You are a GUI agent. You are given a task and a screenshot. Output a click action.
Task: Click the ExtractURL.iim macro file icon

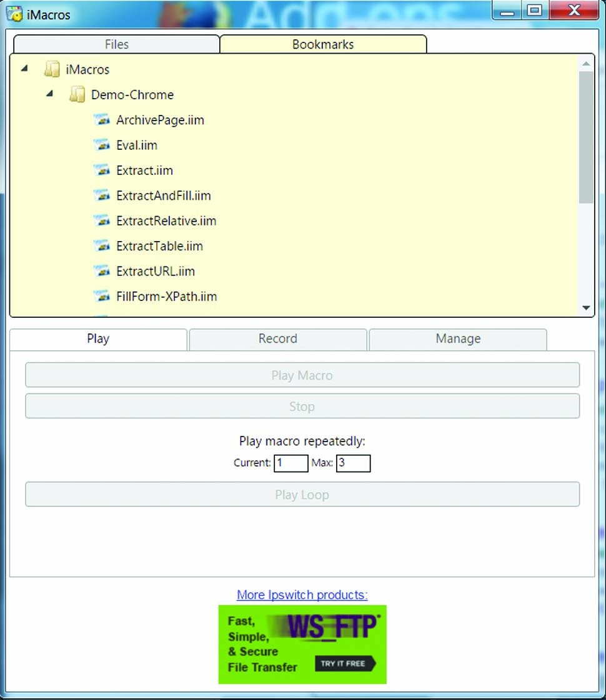102,271
